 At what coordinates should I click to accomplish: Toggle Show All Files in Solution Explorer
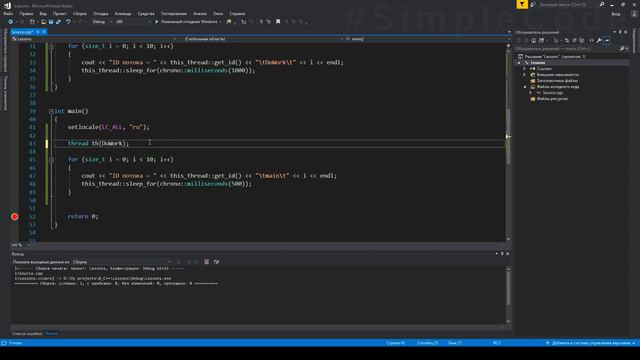pos(582,40)
